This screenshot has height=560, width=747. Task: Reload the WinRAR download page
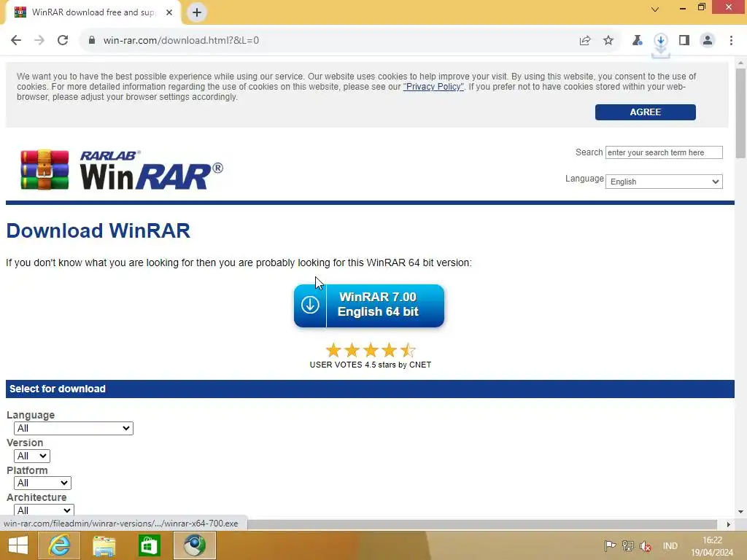click(x=63, y=41)
